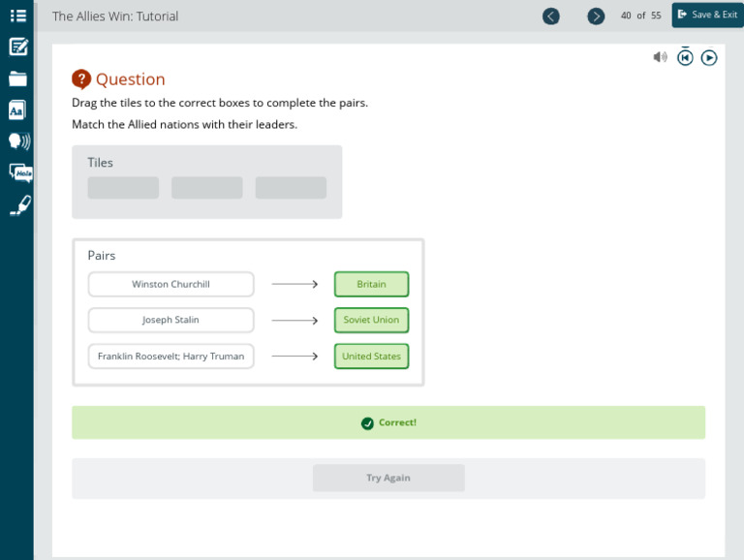Screen dimensions: 744x560
Task: Open the notes editor icon in sidebar
Action: (18, 47)
